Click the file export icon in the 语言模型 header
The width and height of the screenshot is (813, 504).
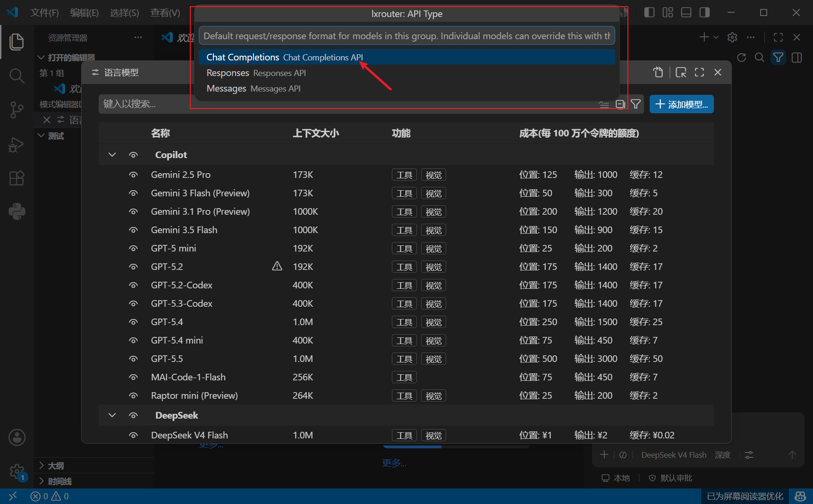click(x=658, y=72)
